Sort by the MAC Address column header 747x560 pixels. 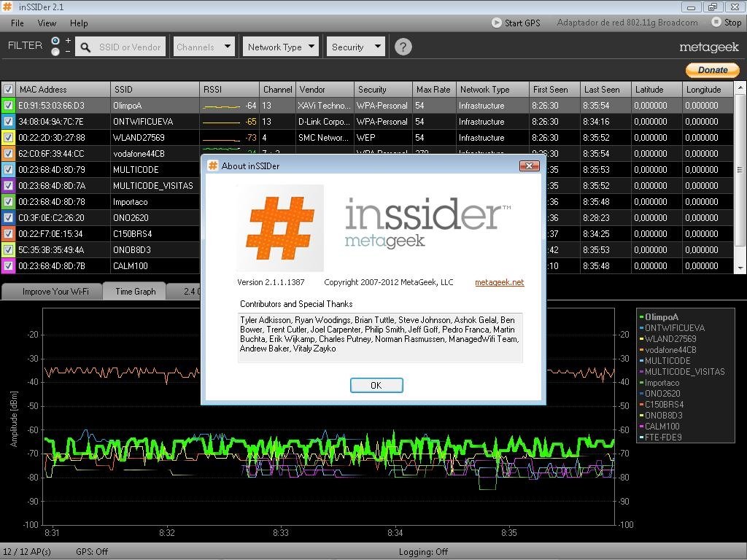click(63, 90)
